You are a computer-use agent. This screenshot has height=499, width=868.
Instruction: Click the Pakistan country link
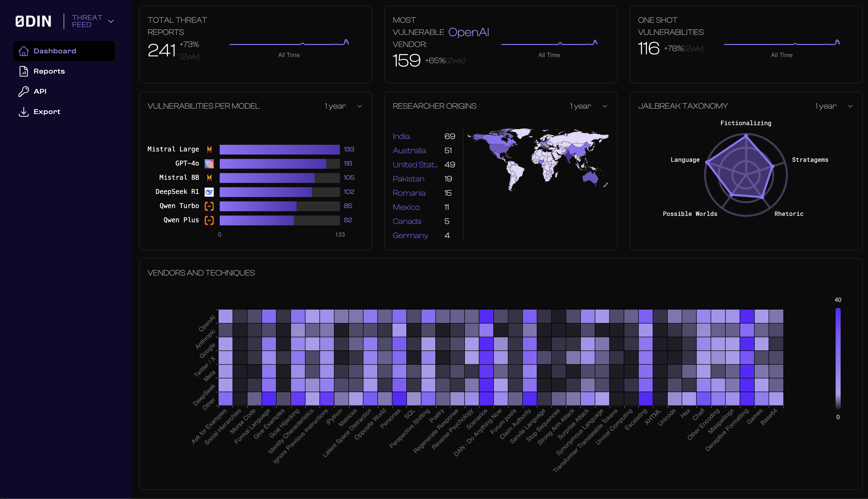coord(408,179)
